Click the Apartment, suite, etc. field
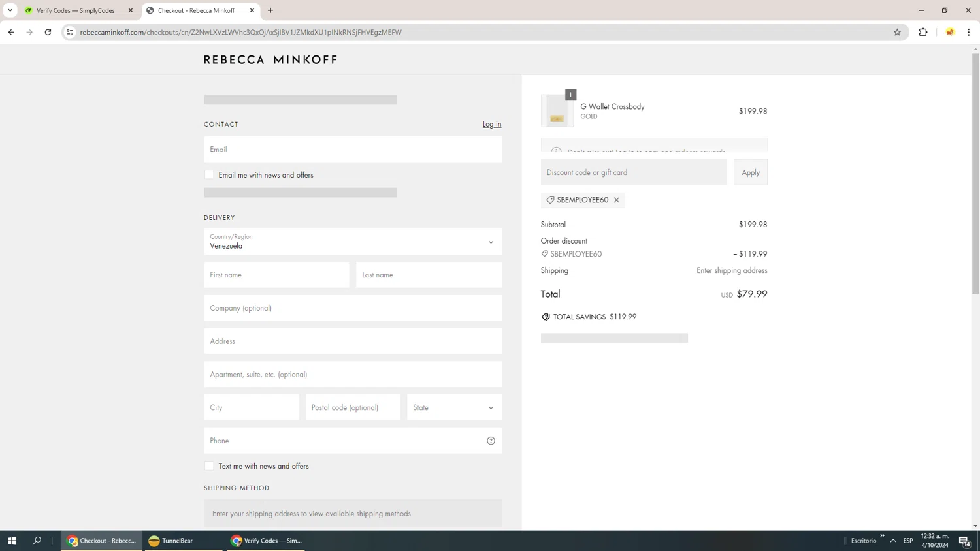The width and height of the screenshot is (980, 551). pos(353,374)
